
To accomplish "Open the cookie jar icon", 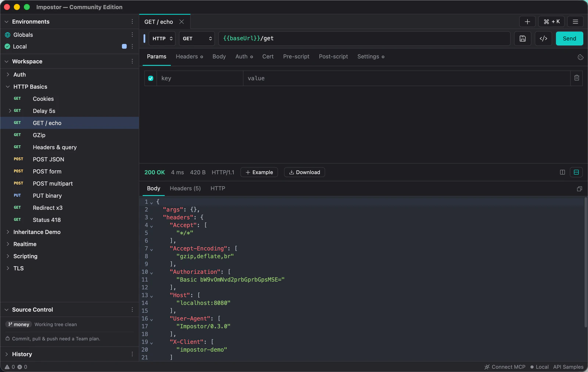I will click(580, 57).
